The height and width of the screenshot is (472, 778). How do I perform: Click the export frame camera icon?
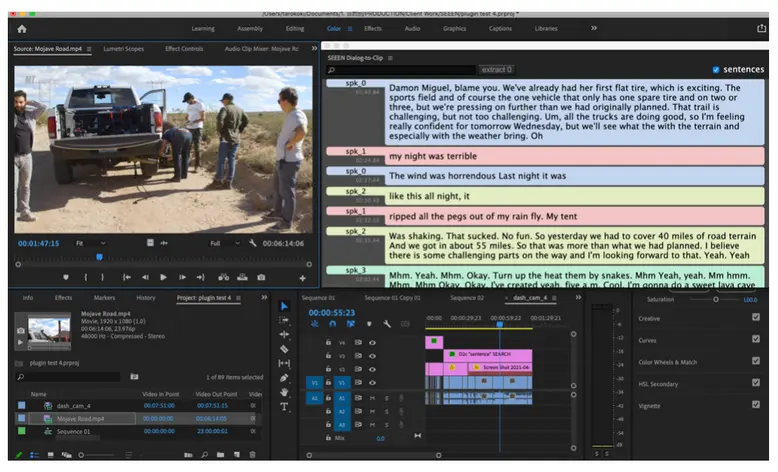(261, 277)
